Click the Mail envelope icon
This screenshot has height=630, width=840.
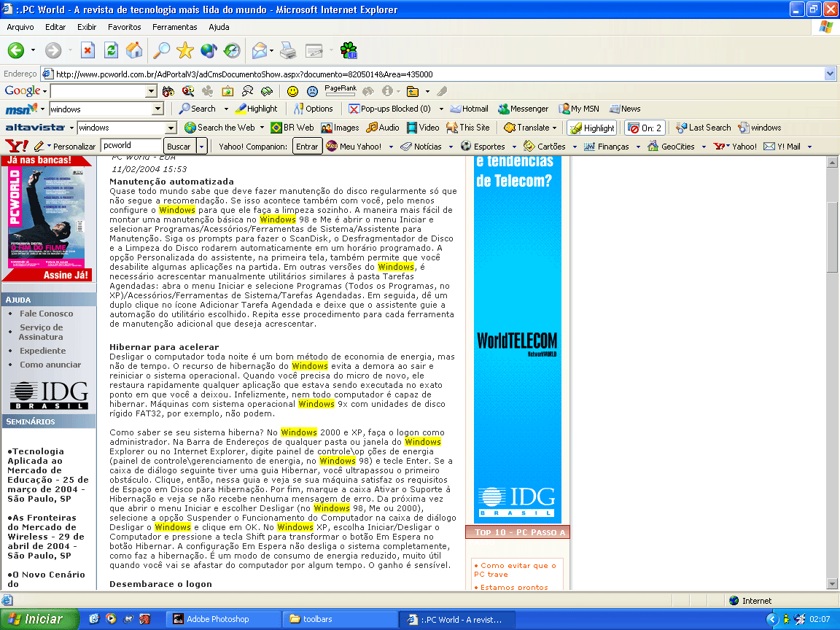(260, 50)
